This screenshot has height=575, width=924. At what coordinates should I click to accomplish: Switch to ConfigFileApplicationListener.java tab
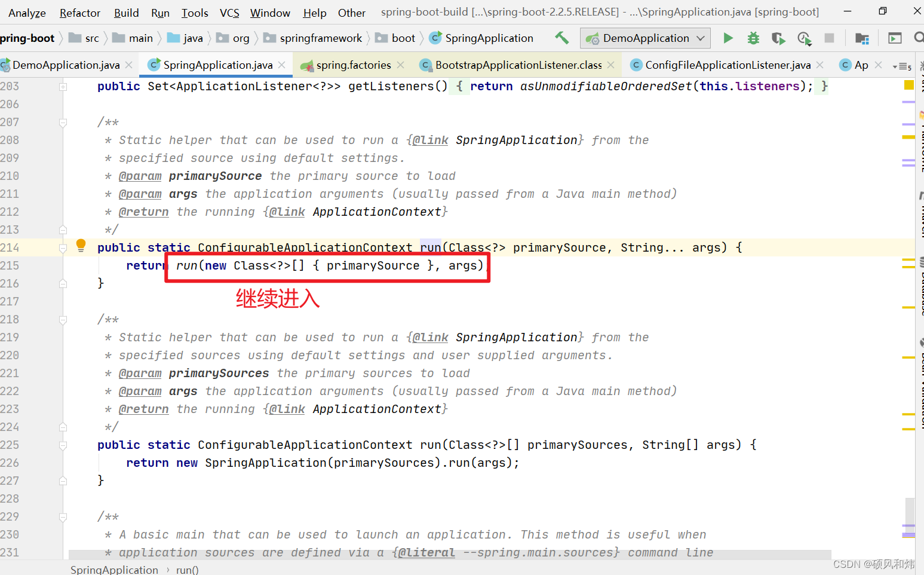point(727,65)
